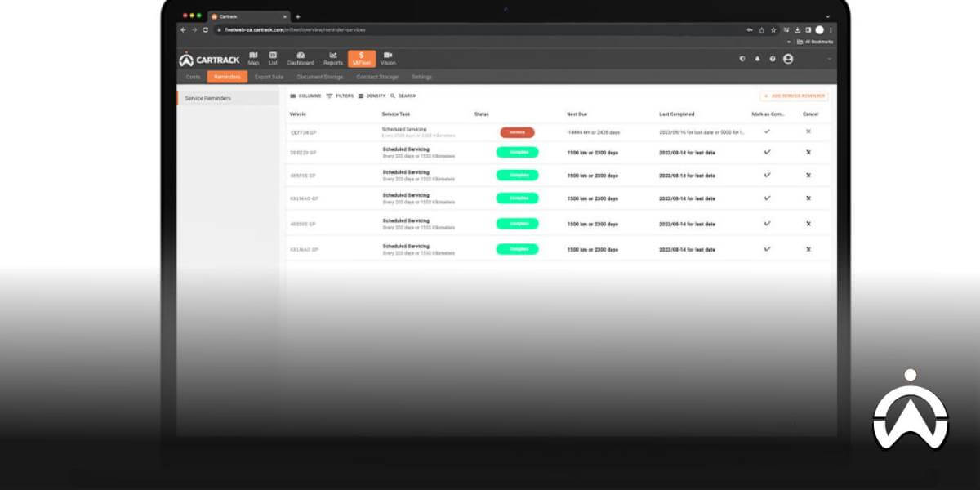Screen dimensions: 980x490
Task: Open the Contract Storage tab
Action: 377,77
